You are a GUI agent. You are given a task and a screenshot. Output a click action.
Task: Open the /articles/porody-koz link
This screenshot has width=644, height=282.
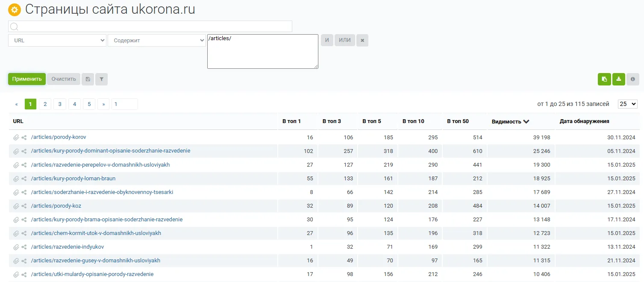(x=56, y=206)
